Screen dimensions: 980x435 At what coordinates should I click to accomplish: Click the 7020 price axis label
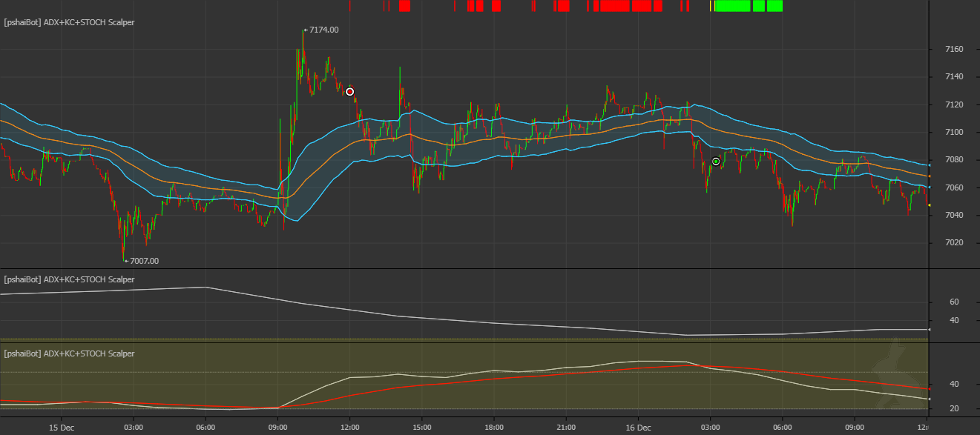click(954, 243)
